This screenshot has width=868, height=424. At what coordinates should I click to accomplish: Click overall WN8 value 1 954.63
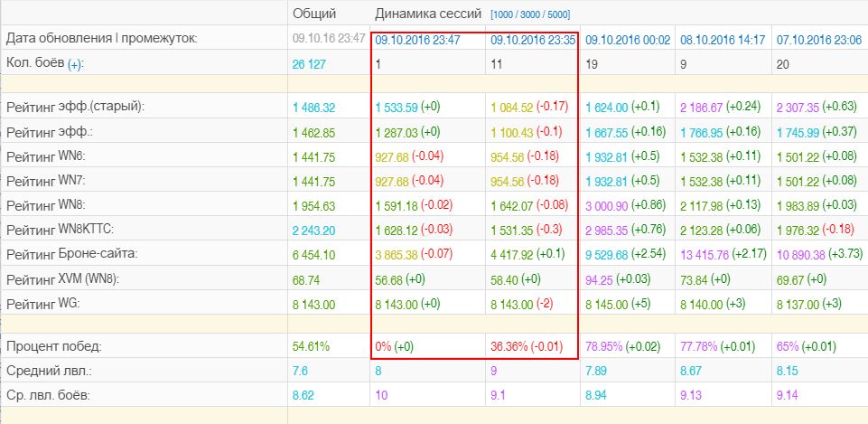point(314,206)
